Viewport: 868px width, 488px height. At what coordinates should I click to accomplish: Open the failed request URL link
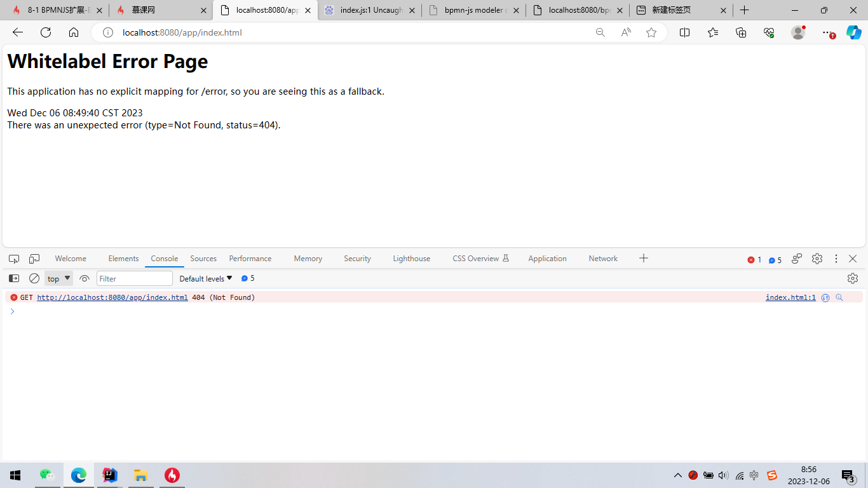coord(112,297)
